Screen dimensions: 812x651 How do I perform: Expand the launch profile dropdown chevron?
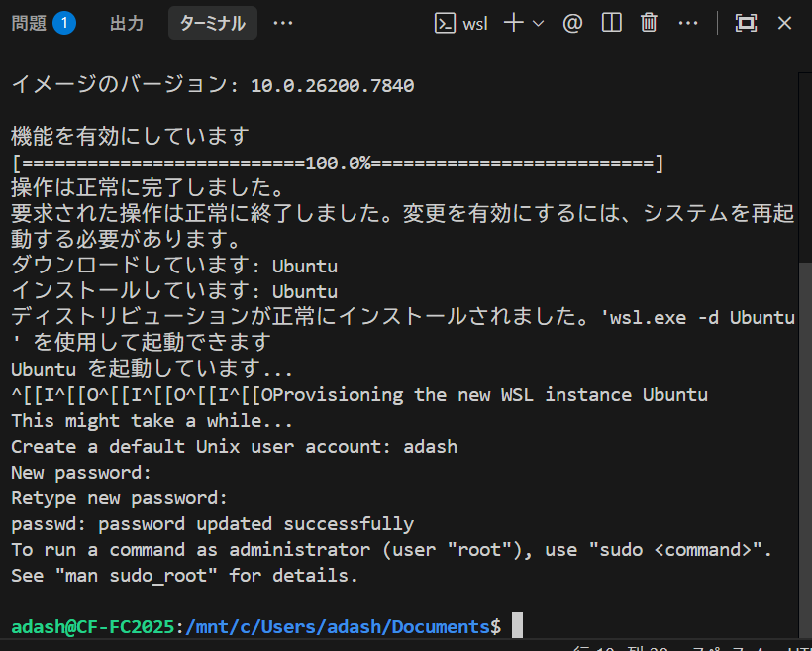(x=539, y=23)
